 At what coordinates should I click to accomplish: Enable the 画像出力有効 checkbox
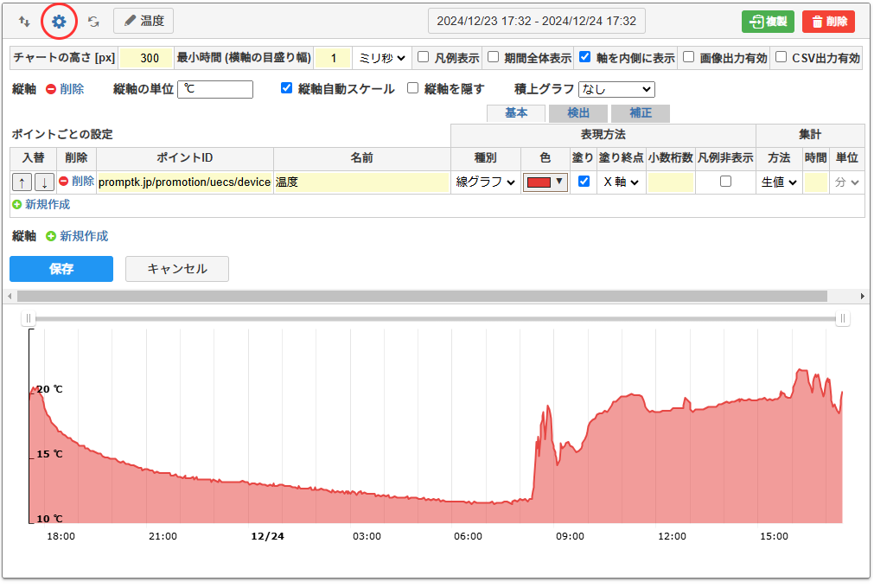click(689, 57)
